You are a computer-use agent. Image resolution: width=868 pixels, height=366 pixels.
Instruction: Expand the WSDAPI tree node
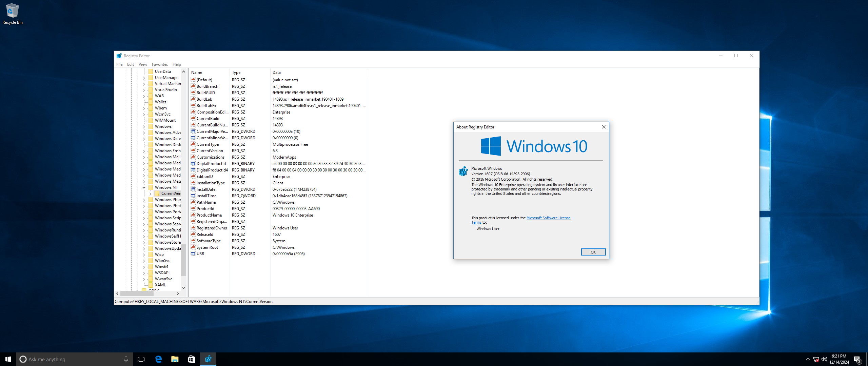(x=144, y=273)
